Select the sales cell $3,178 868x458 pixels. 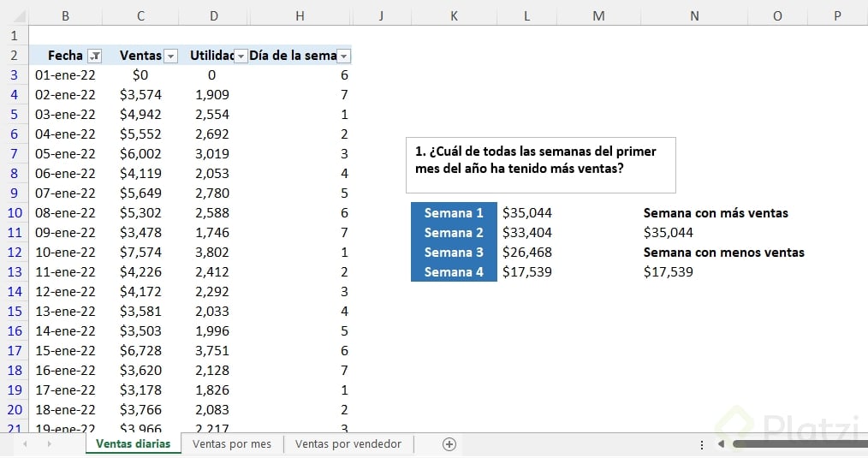coord(140,390)
